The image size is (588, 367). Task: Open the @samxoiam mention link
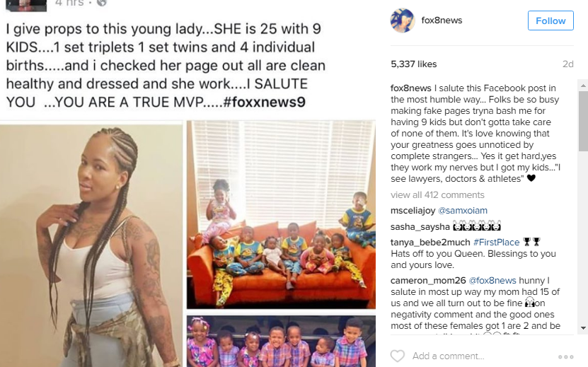463,210
